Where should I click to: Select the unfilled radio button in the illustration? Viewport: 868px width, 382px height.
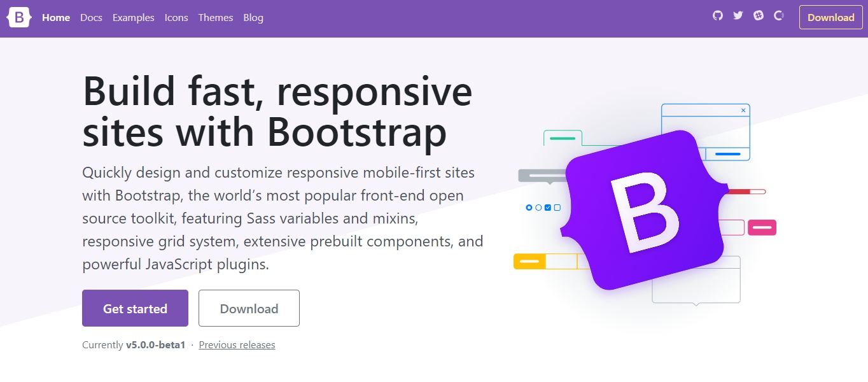pos(538,207)
